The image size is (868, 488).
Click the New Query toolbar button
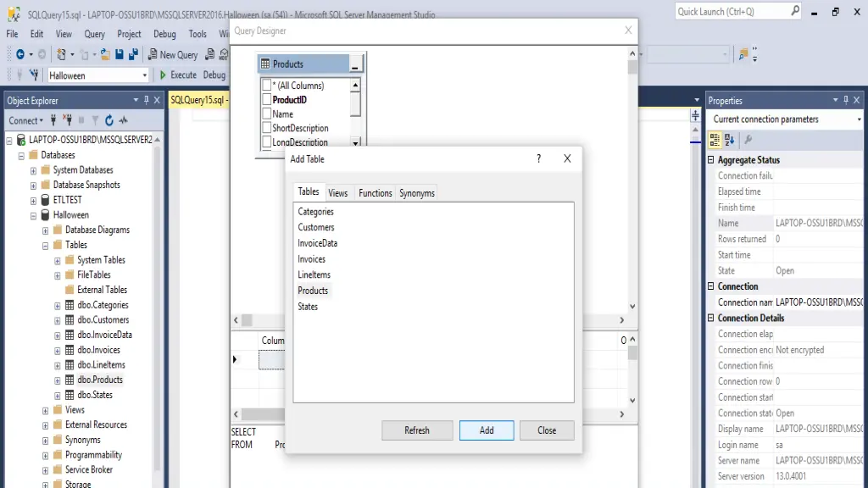coord(173,54)
